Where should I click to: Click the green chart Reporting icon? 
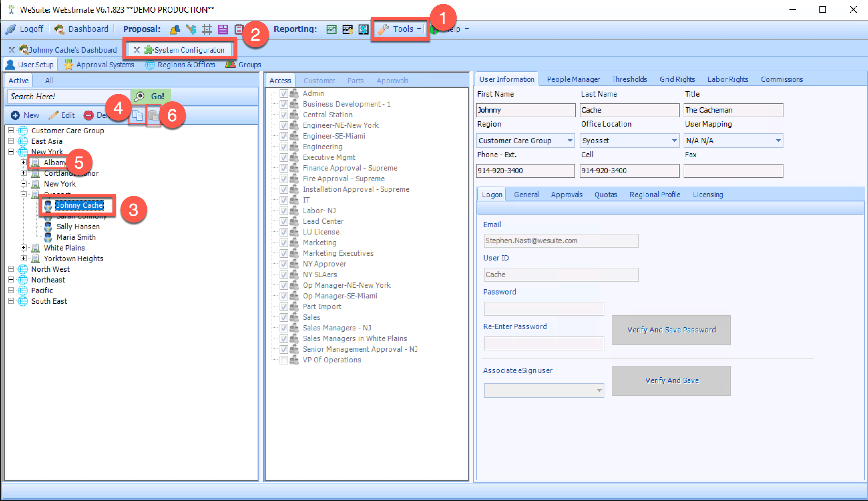pyautogui.click(x=331, y=29)
